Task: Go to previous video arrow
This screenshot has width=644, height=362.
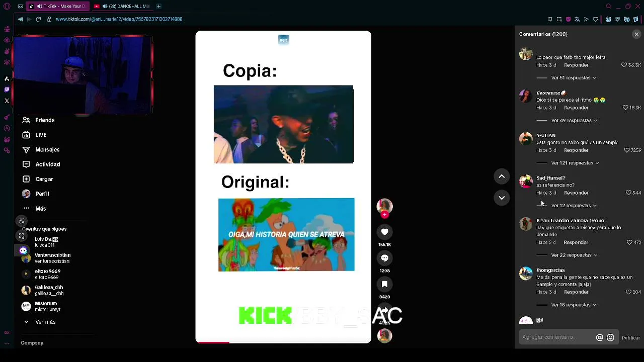Action: click(502, 176)
